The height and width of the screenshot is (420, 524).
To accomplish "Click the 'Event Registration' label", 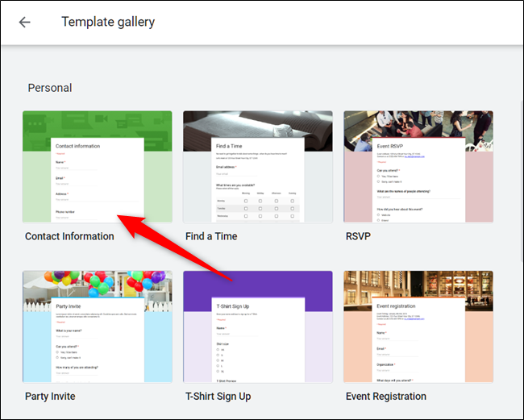I will [x=386, y=397].
